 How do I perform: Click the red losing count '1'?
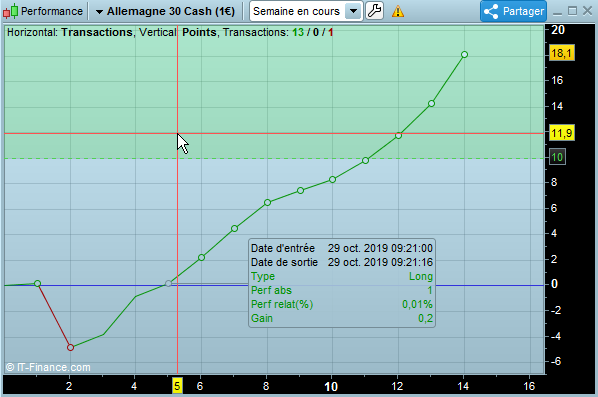coord(331,32)
